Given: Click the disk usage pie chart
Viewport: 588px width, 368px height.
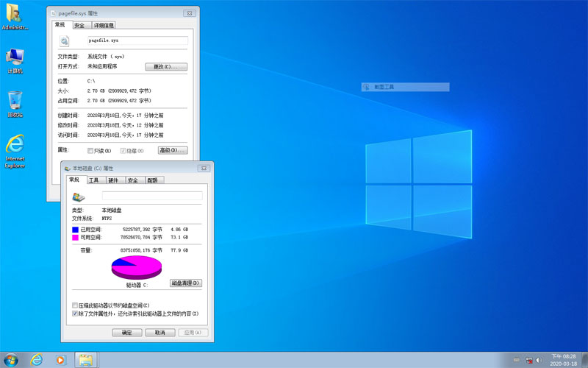Looking at the screenshot, I should (137, 267).
